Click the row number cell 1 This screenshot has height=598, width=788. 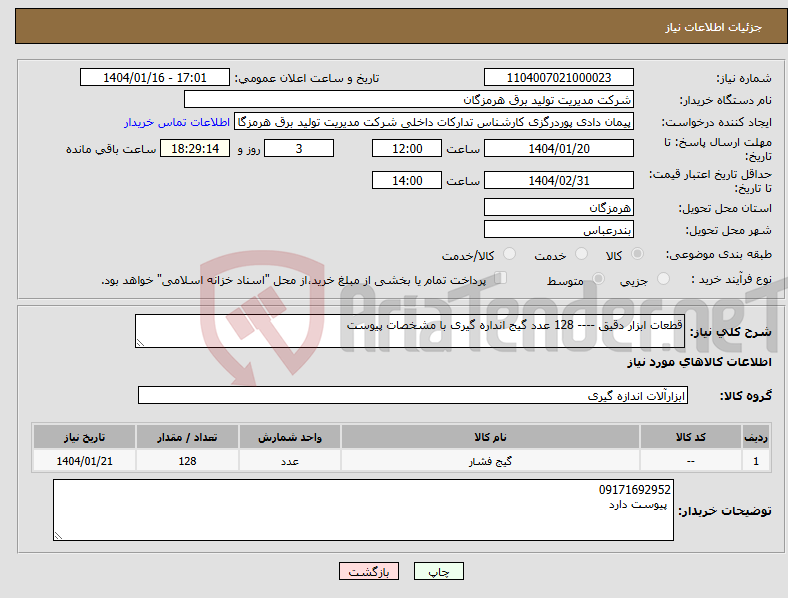(756, 460)
